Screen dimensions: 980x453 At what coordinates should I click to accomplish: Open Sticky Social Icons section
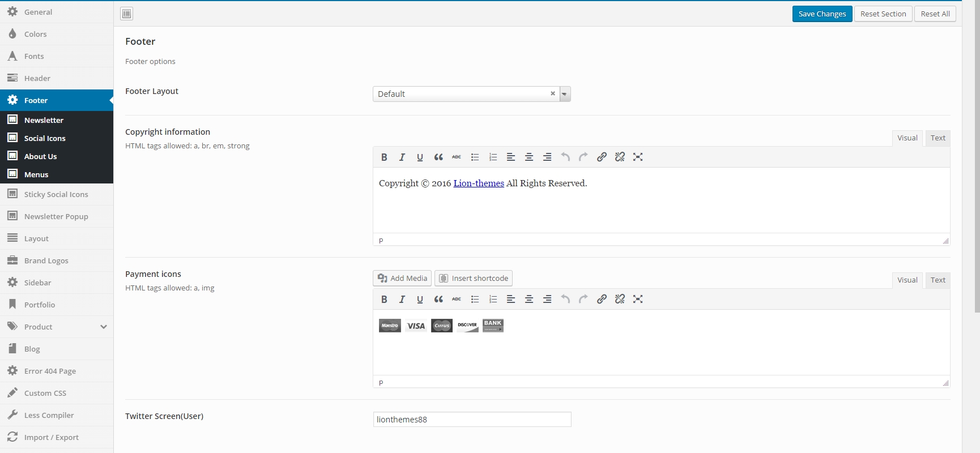point(57,194)
